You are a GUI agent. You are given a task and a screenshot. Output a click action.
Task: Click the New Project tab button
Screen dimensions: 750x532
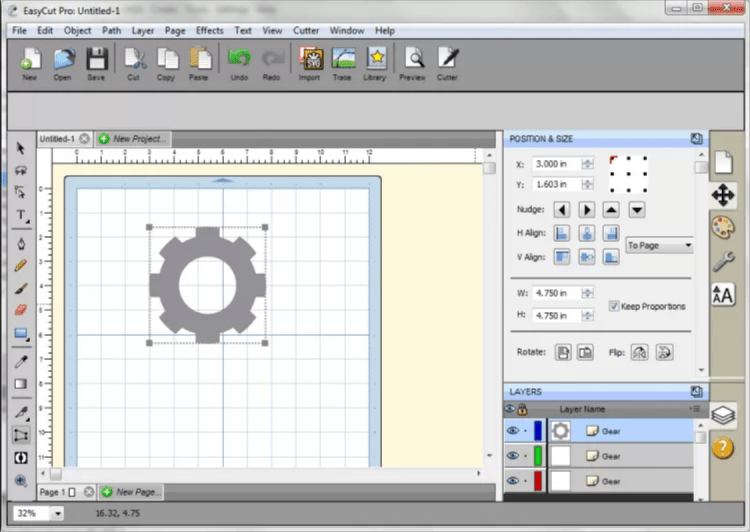point(133,139)
